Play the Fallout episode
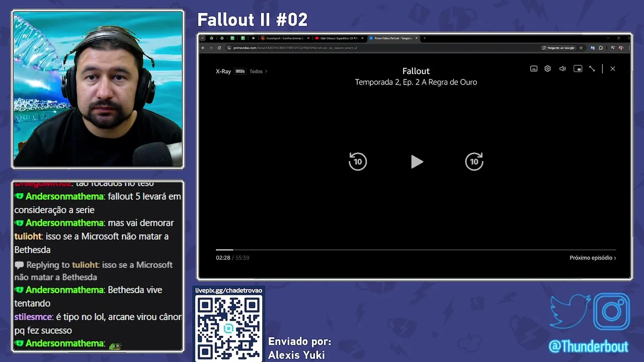This screenshot has height=362, width=644. coord(417,161)
